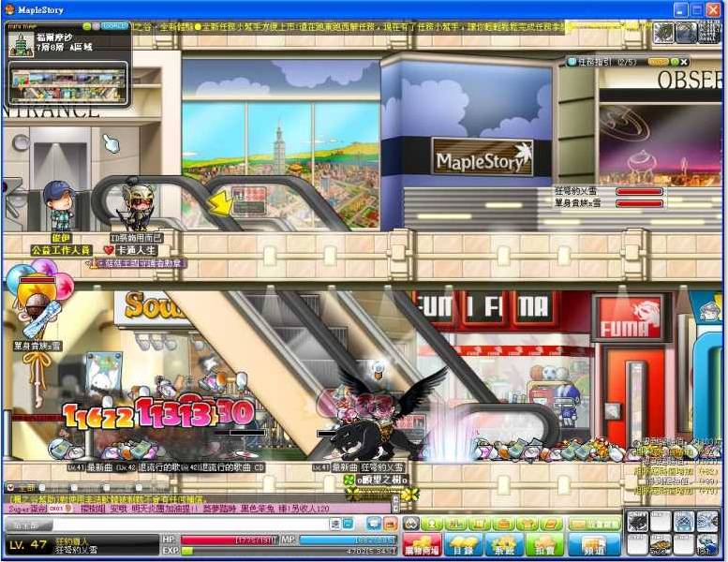Click third buff icon at top right
Screen dimensions: 728x562
click(708, 32)
